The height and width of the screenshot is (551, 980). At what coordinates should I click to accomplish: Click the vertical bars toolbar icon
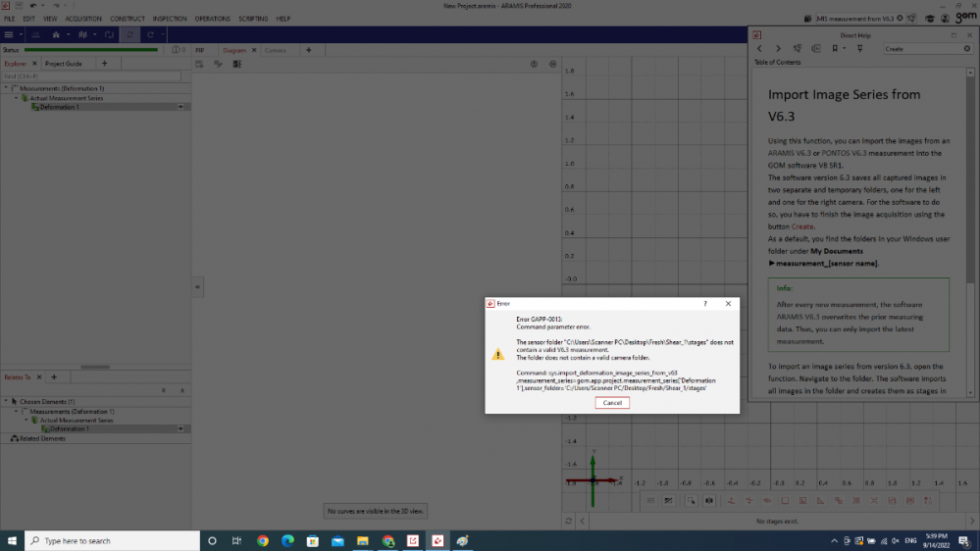point(82,35)
